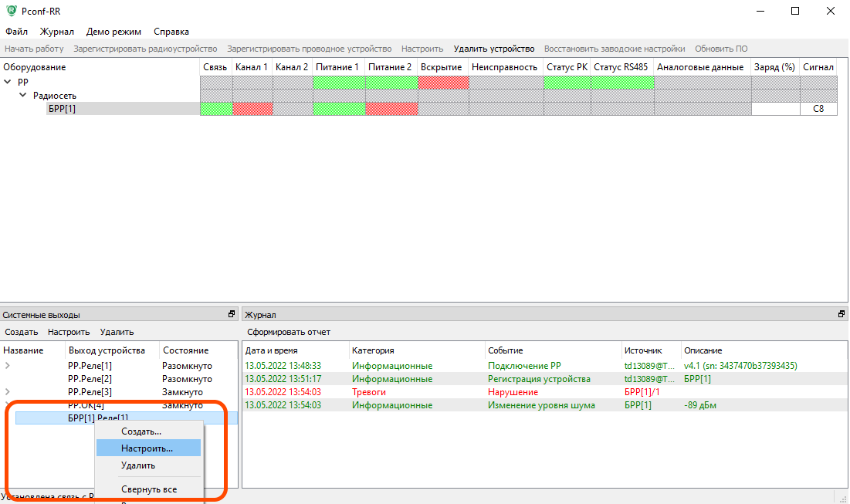Choose Создать... in the context menu
The image size is (850, 504).
click(x=141, y=431)
